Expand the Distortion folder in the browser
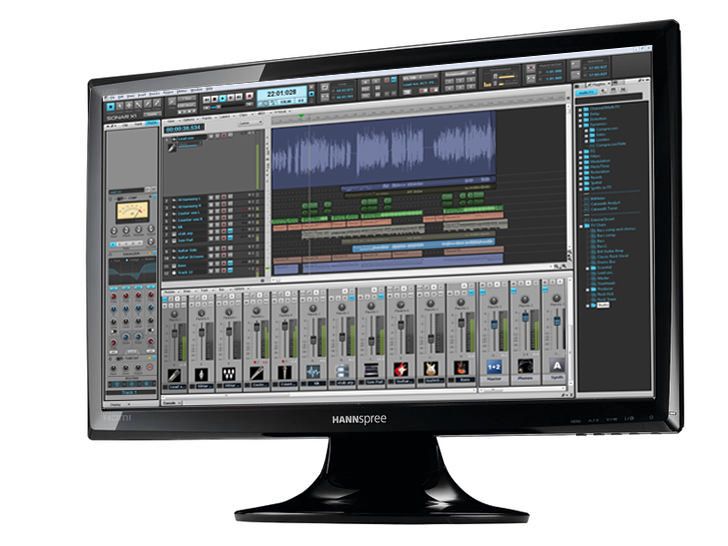 click(580, 121)
